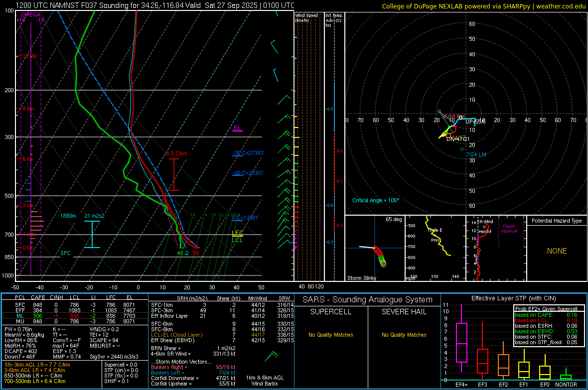Screen dimensions: 588x390
Task: Click the based on CAPE probability row
Action: coord(546,315)
